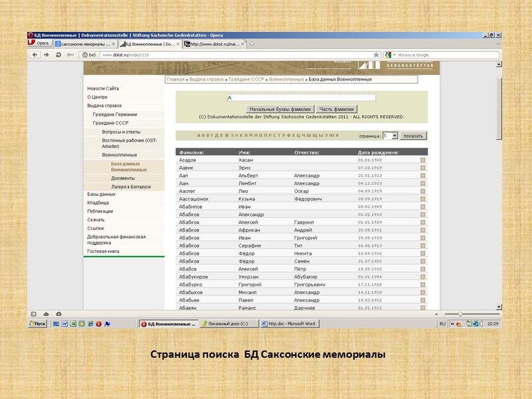Open Кладбища in the sidebar
The width and height of the screenshot is (532, 399).
pyautogui.click(x=98, y=203)
